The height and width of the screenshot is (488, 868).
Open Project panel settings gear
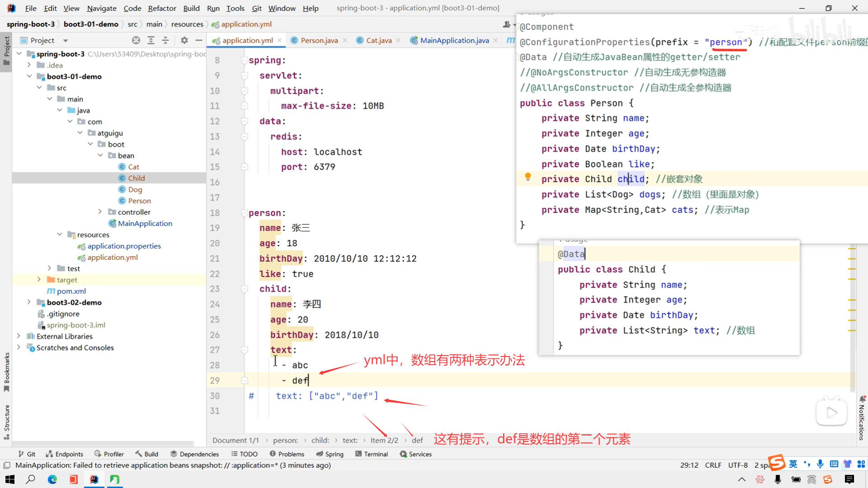point(184,40)
